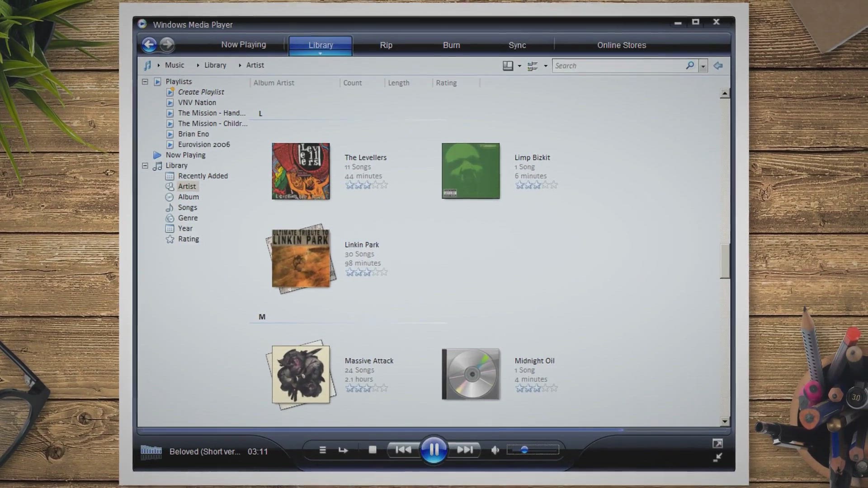Viewport: 868px width, 488px height.
Task: Collapse the Playlists tree node
Action: click(x=145, y=82)
